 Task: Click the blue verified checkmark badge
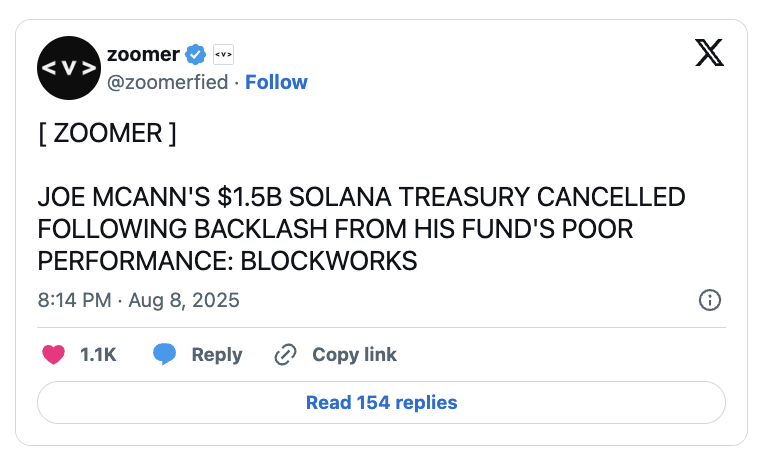[195, 54]
